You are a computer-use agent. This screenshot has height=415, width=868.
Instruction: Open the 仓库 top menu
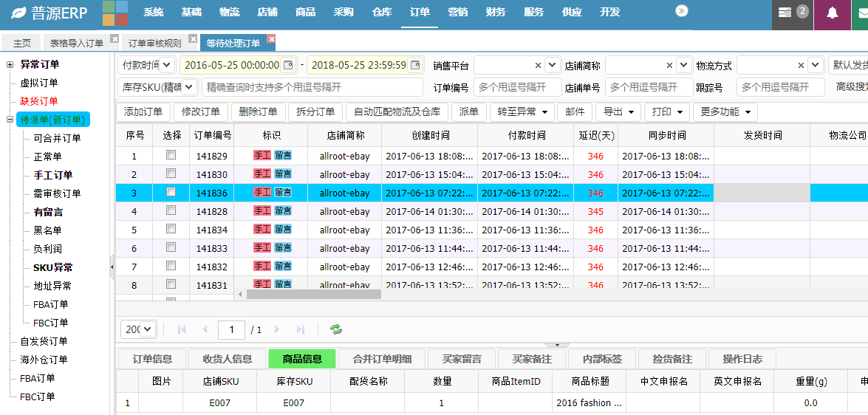click(x=382, y=13)
